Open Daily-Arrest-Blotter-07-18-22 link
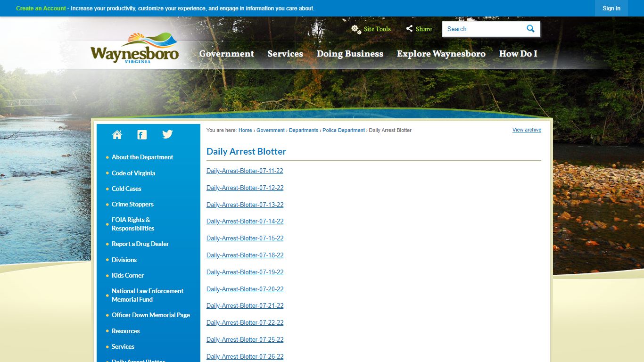Screen dimensions: 644x362 (x=245, y=255)
